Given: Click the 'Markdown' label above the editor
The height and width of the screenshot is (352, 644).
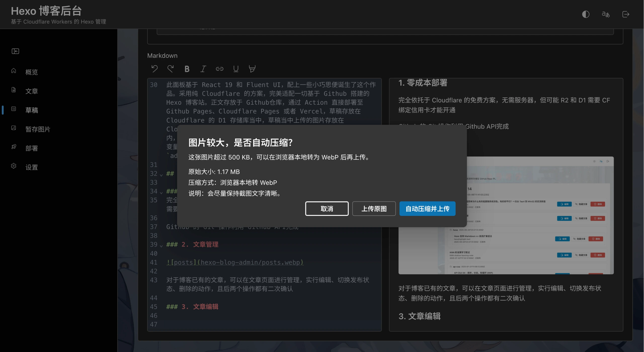Looking at the screenshot, I should (162, 56).
